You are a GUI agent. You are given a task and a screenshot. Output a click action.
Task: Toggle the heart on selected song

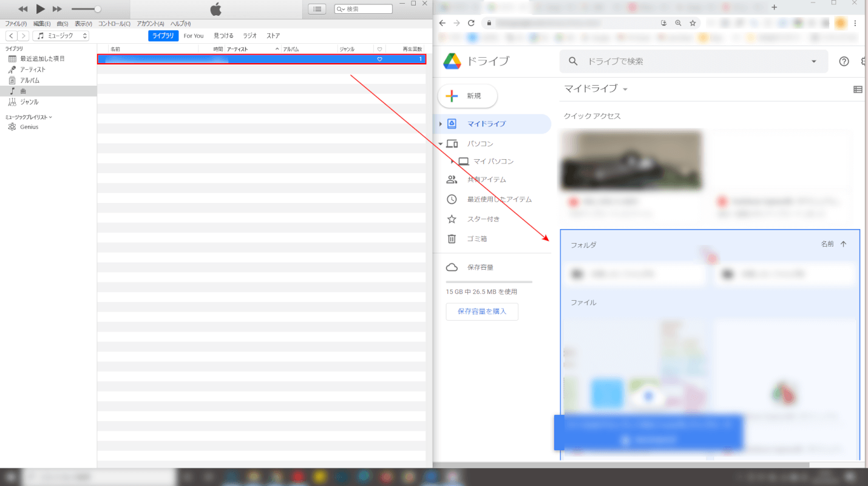pos(380,59)
